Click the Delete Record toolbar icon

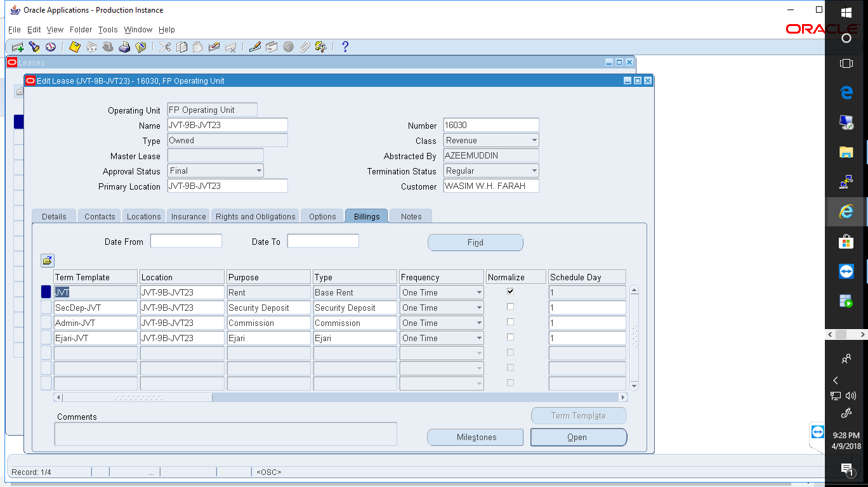point(230,47)
